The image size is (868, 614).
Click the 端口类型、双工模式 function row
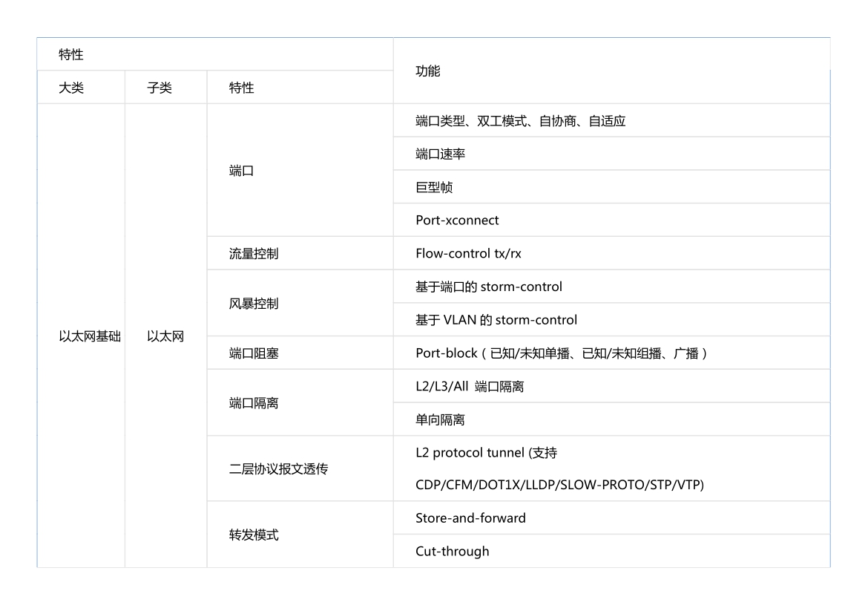point(612,120)
